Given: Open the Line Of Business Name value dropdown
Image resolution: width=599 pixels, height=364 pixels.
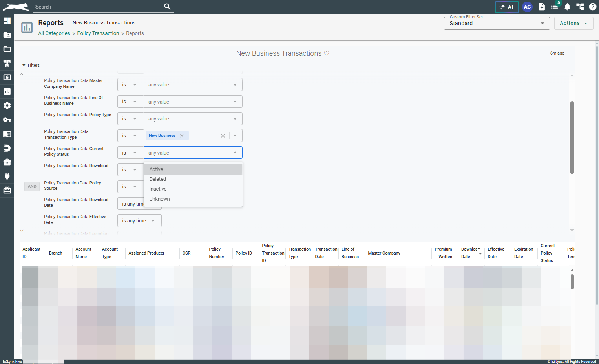Looking at the screenshot, I should click(193, 102).
